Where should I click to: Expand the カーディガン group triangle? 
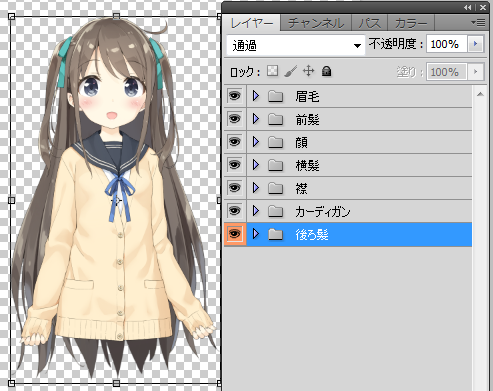tap(256, 211)
